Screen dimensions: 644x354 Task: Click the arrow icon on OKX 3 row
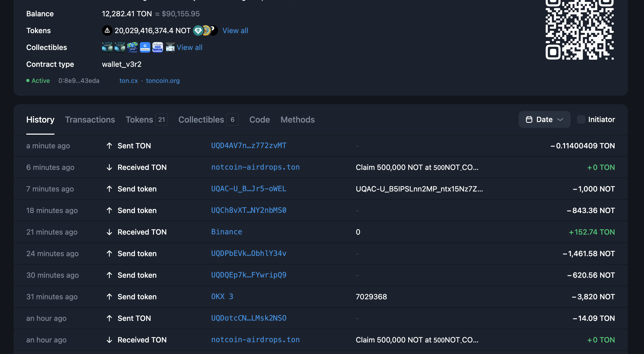pos(109,297)
